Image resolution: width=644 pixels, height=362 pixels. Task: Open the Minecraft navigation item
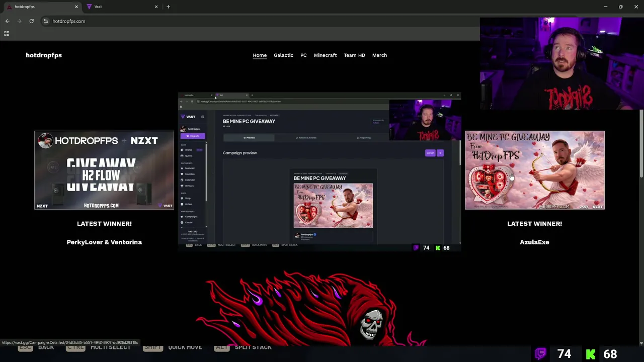point(325,55)
